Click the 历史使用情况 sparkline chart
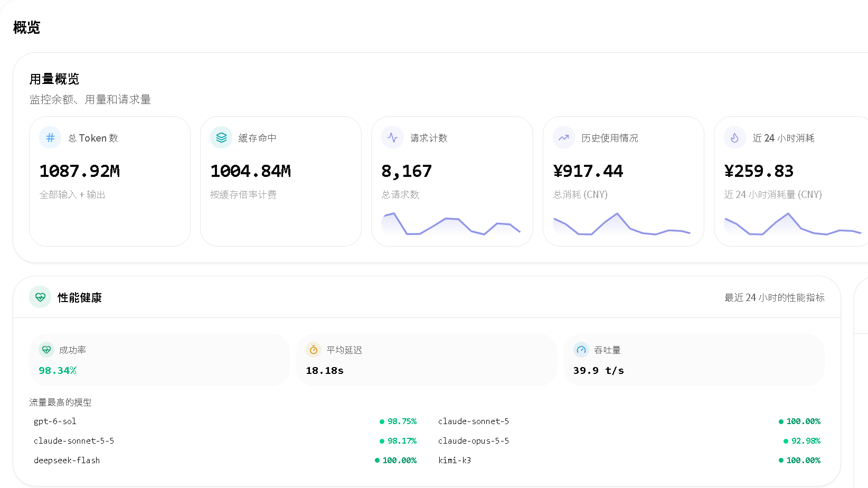The height and width of the screenshot is (488, 868). pos(622,224)
